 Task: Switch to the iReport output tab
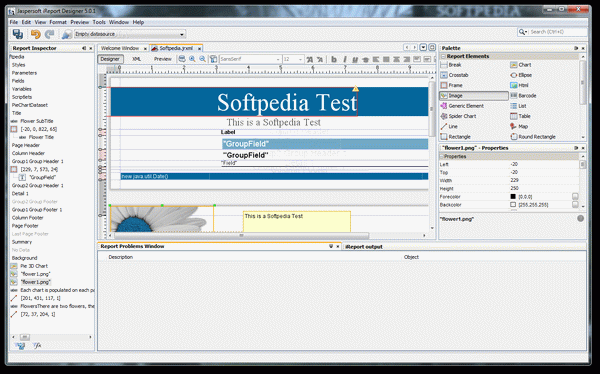click(x=364, y=247)
